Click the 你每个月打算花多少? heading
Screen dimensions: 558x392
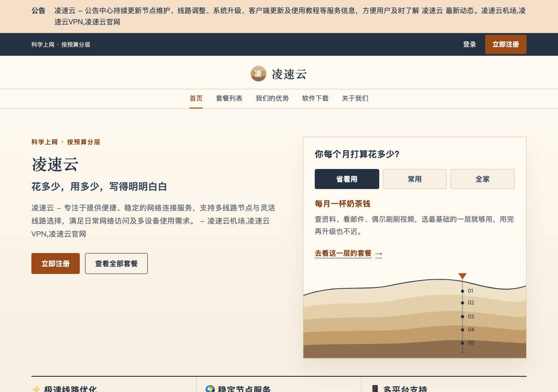357,154
